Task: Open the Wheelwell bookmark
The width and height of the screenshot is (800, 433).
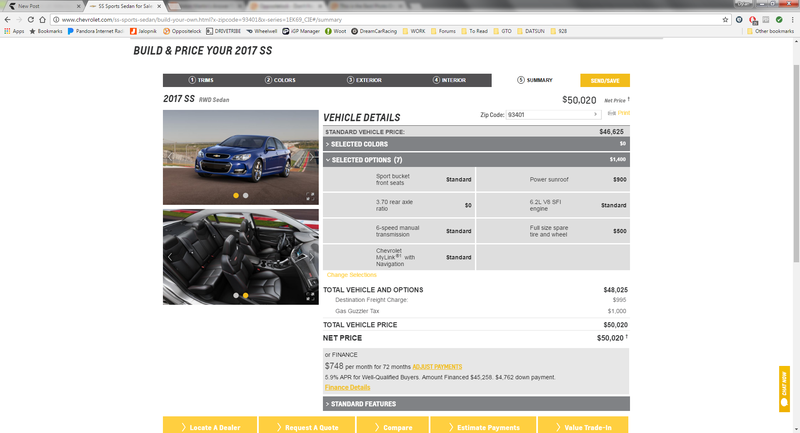Action: click(262, 31)
